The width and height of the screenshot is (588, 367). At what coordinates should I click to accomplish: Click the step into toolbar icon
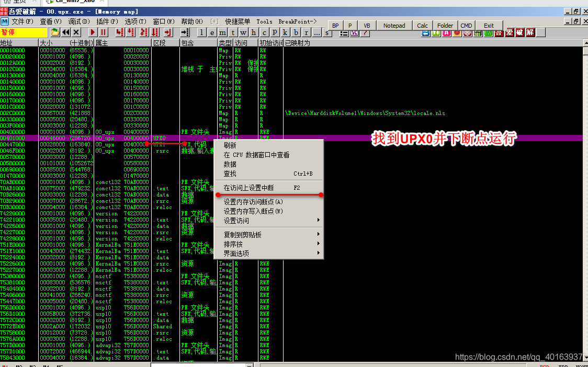click(120, 32)
